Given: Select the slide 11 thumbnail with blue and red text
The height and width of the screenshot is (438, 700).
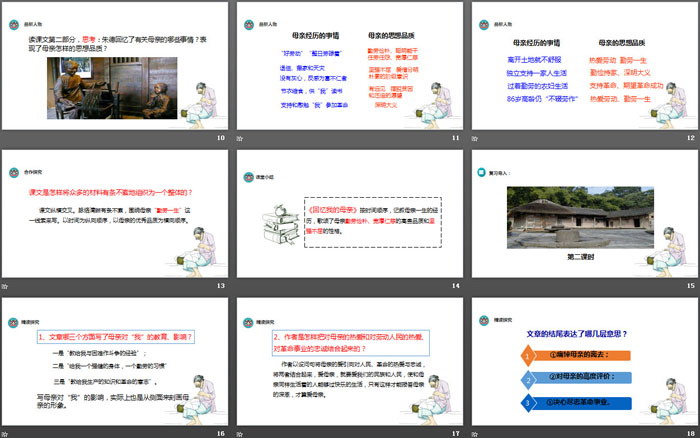Looking at the screenshot, I should (x=350, y=64).
